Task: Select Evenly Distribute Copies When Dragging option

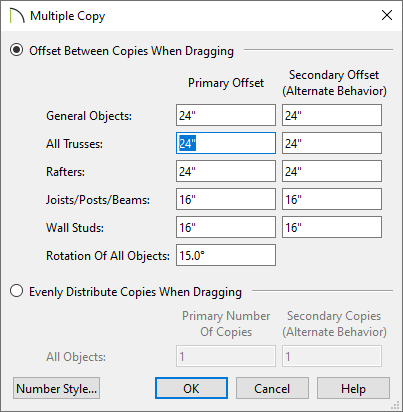Action: pyautogui.click(x=17, y=291)
